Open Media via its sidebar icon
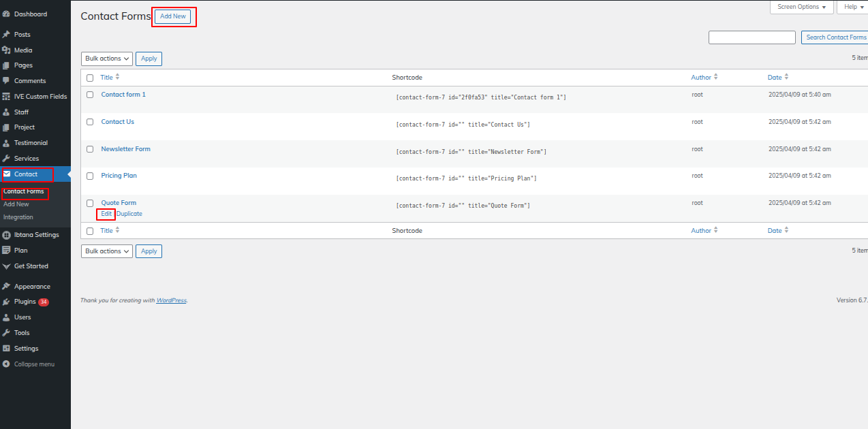Image resolution: width=868 pixels, height=429 pixels. [6, 50]
